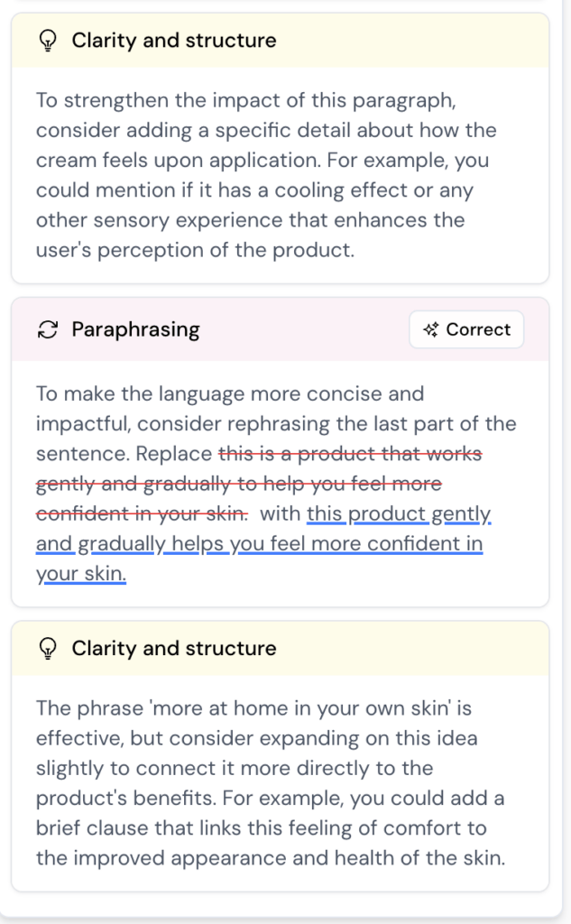Click the underlined suggestion 'this product'
Screen dimensions: 571x924
click(x=366, y=514)
